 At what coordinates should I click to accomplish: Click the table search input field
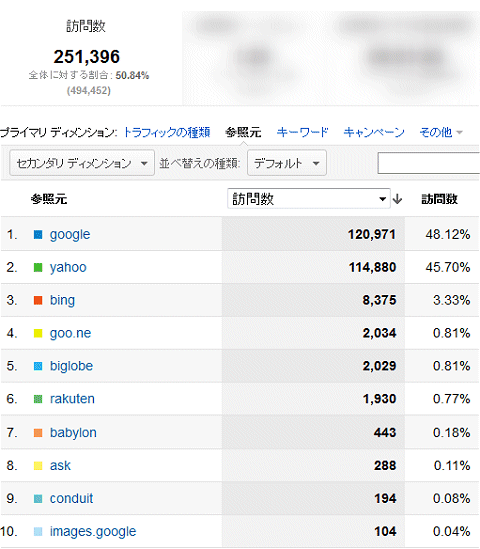429,163
